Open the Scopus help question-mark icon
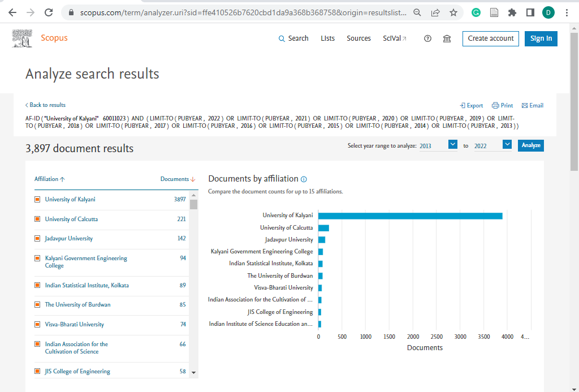This screenshot has width=579, height=392. 427,38
